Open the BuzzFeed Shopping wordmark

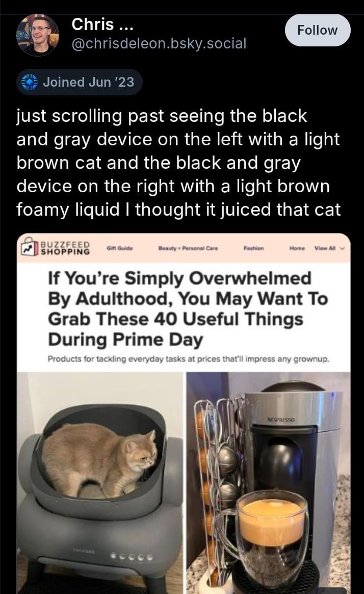(66, 248)
